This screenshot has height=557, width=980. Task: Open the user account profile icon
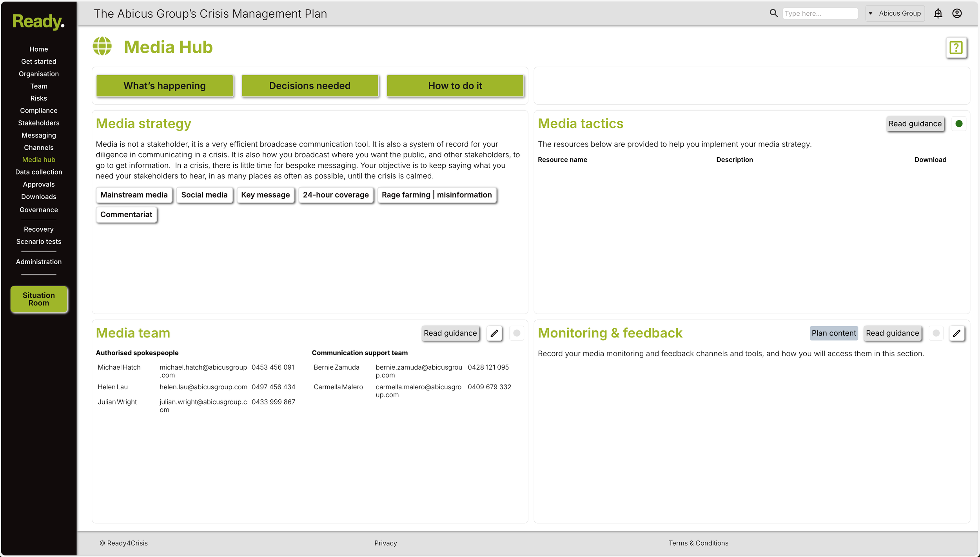[957, 13]
